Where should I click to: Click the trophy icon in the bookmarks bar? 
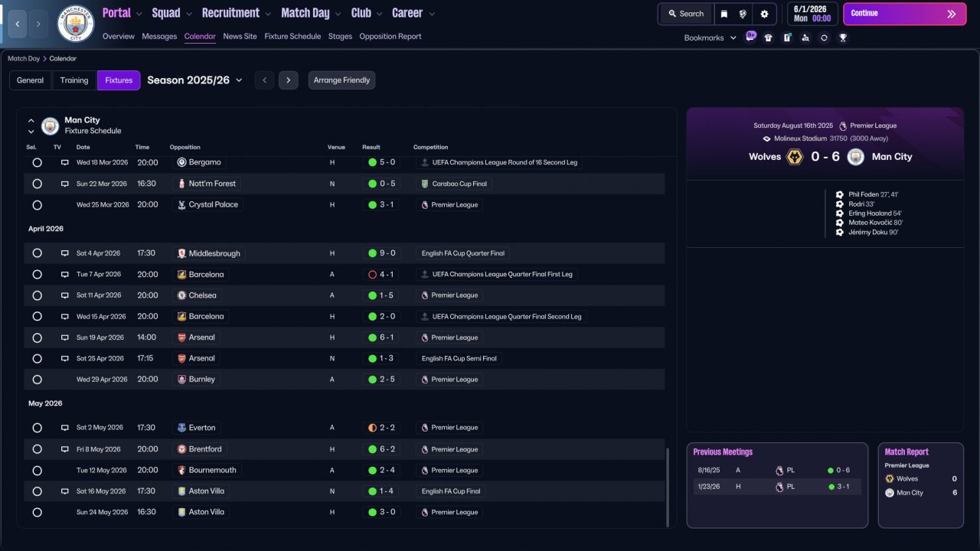pos(843,37)
